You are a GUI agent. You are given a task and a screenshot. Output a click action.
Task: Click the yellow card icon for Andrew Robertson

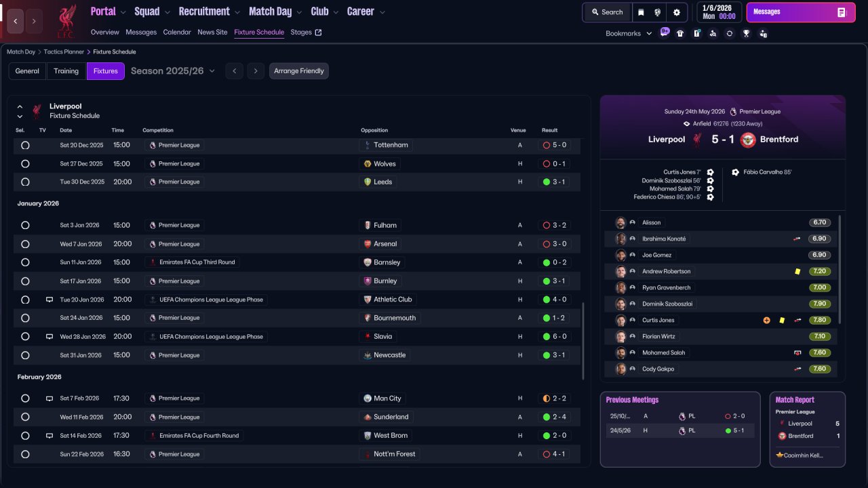coord(798,271)
